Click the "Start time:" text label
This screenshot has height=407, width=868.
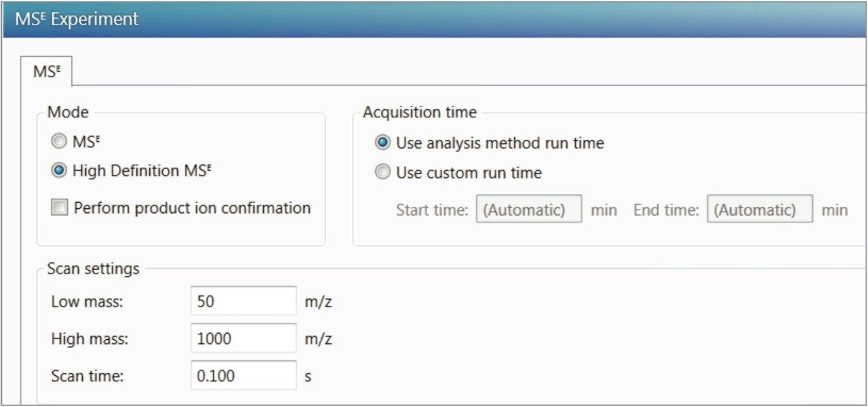pos(432,210)
